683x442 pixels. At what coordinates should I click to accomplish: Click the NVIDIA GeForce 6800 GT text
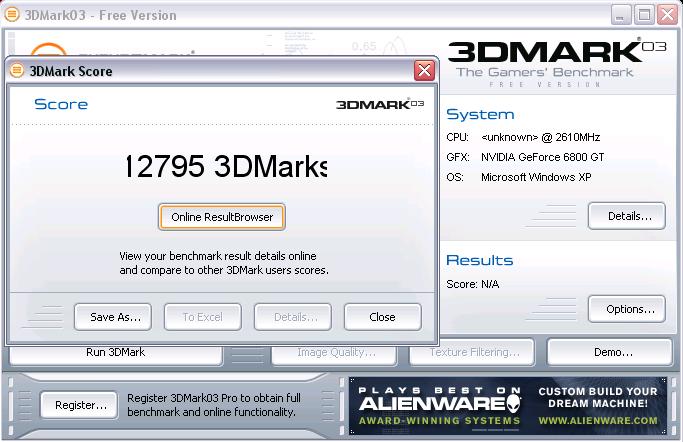click(x=543, y=157)
